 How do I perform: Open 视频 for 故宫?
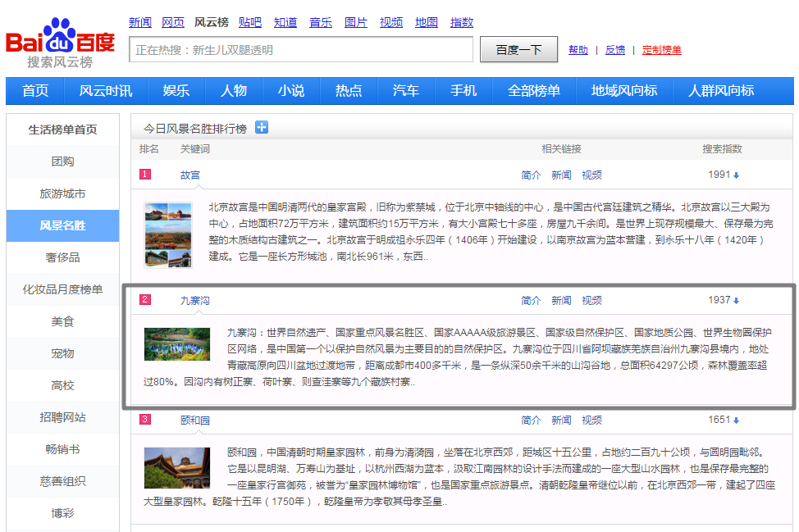point(592,175)
